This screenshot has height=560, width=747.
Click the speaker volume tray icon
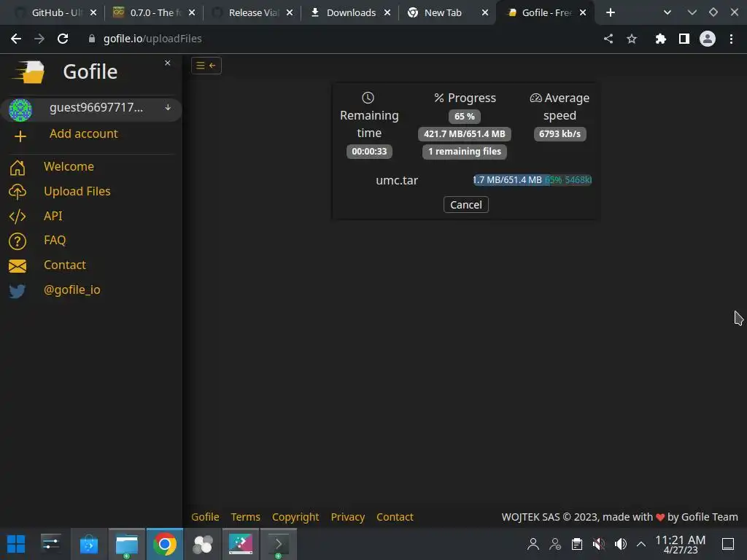[620, 544]
